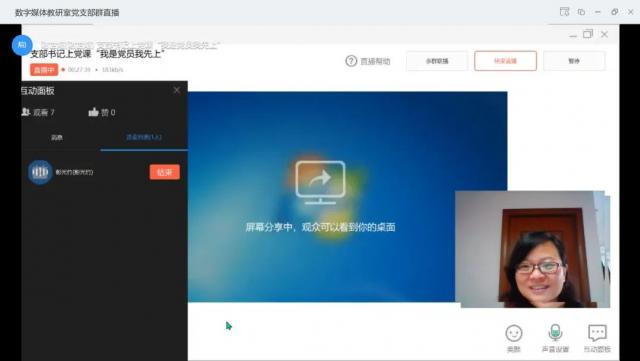Click the 直播帮助 question mark icon
The width and height of the screenshot is (640, 361).
351,61
